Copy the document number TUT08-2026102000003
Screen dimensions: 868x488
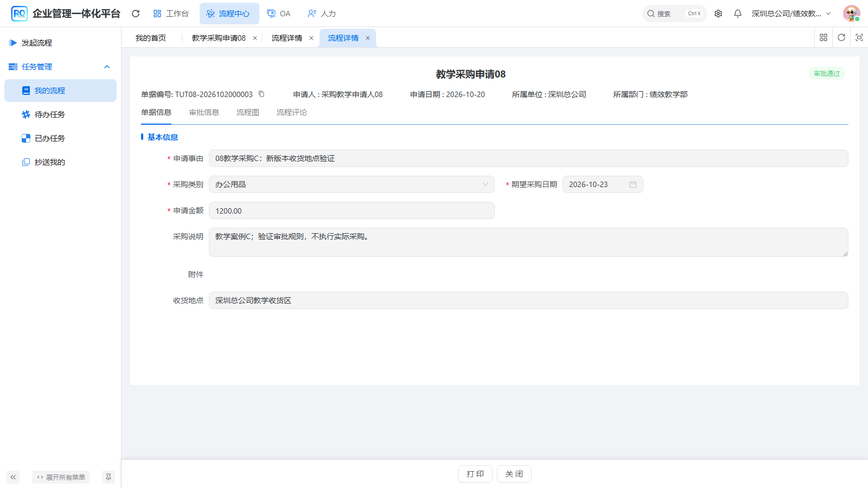click(261, 94)
